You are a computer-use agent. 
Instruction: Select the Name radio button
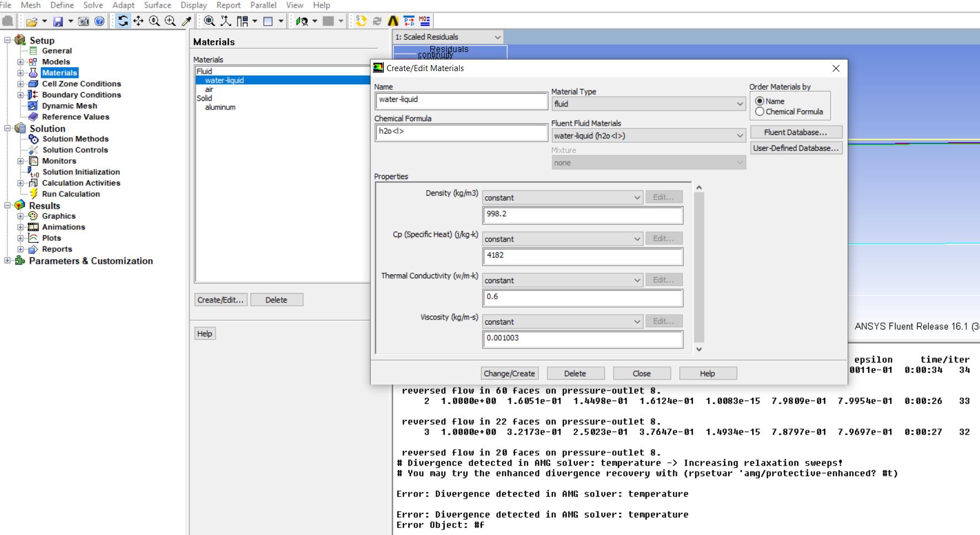760,101
